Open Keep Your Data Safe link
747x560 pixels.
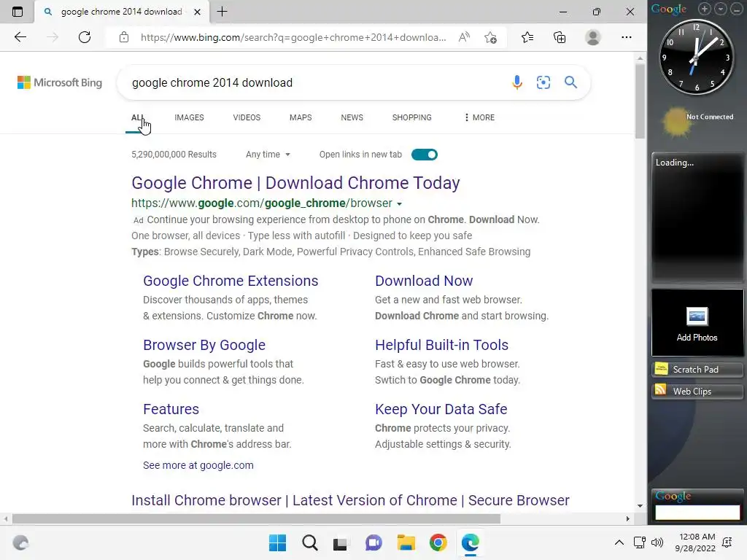(441, 410)
